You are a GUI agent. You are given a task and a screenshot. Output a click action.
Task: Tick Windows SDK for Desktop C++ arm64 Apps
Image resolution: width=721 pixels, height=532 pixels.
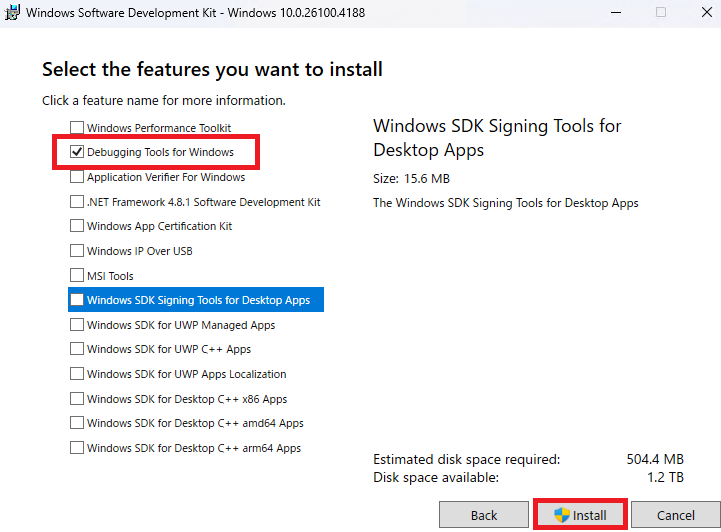coord(77,447)
